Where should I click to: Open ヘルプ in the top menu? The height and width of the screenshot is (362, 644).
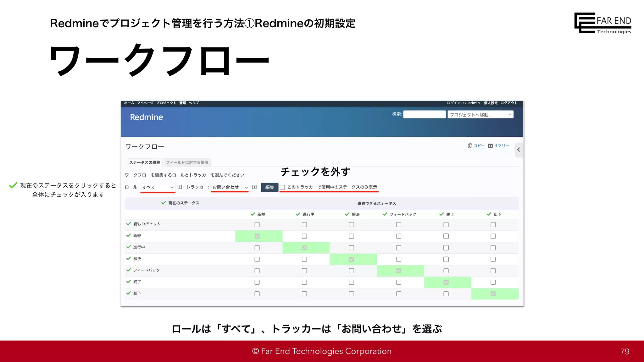[x=194, y=103]
